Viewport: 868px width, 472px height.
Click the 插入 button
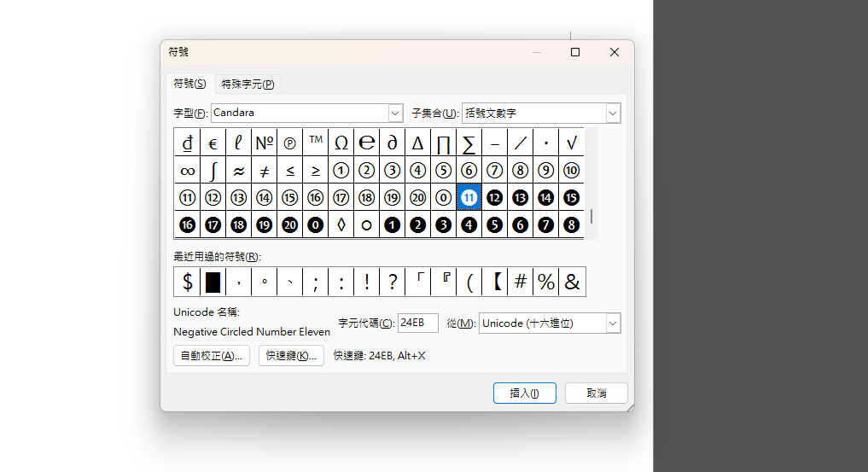coord(524,393)
